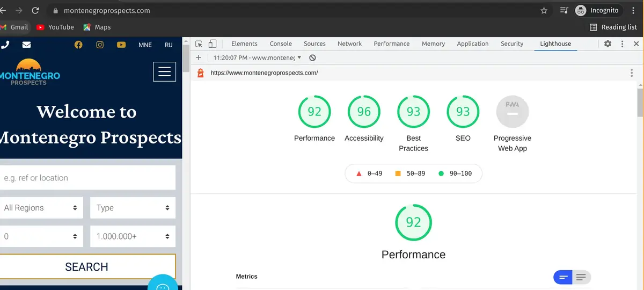Screen dimensions: 644x290
Task: Click the ref or location input field
Action: 87,178
